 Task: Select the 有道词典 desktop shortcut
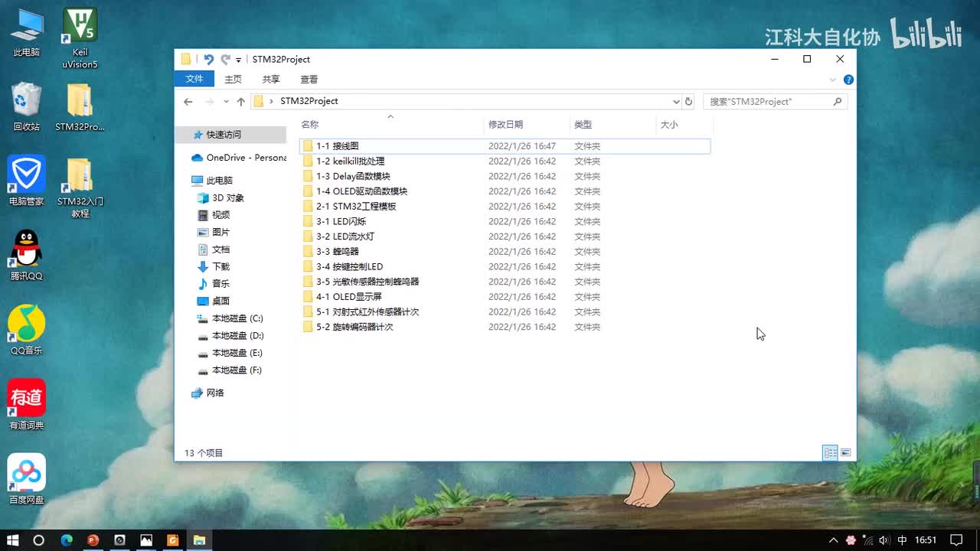(27, 405)
